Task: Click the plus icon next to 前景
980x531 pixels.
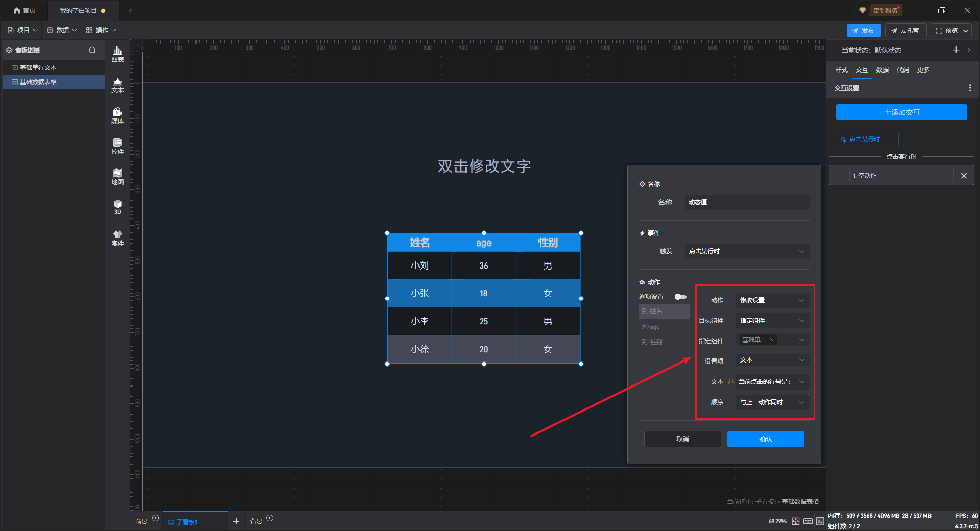Action: point(156,518)
